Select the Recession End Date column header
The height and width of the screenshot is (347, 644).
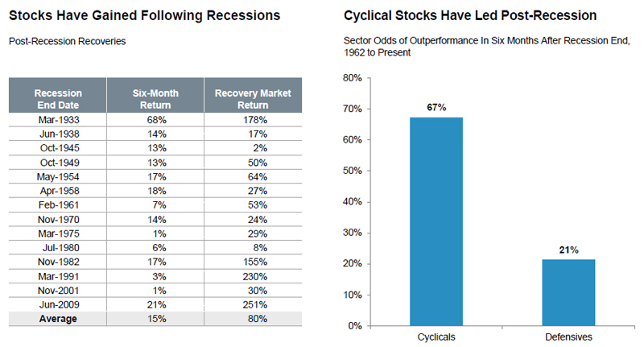tap(58, 99)
